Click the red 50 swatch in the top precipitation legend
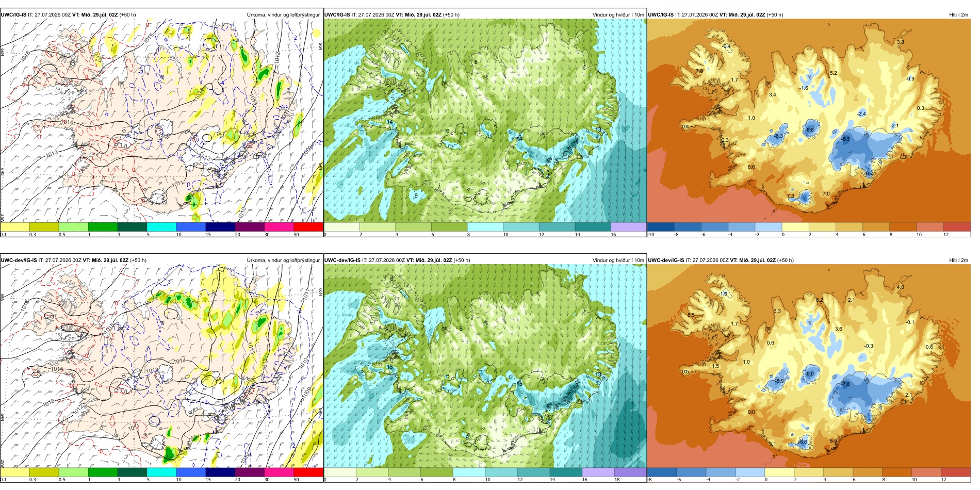The width and height of the screenshot is (980, 490). point(308,227)
